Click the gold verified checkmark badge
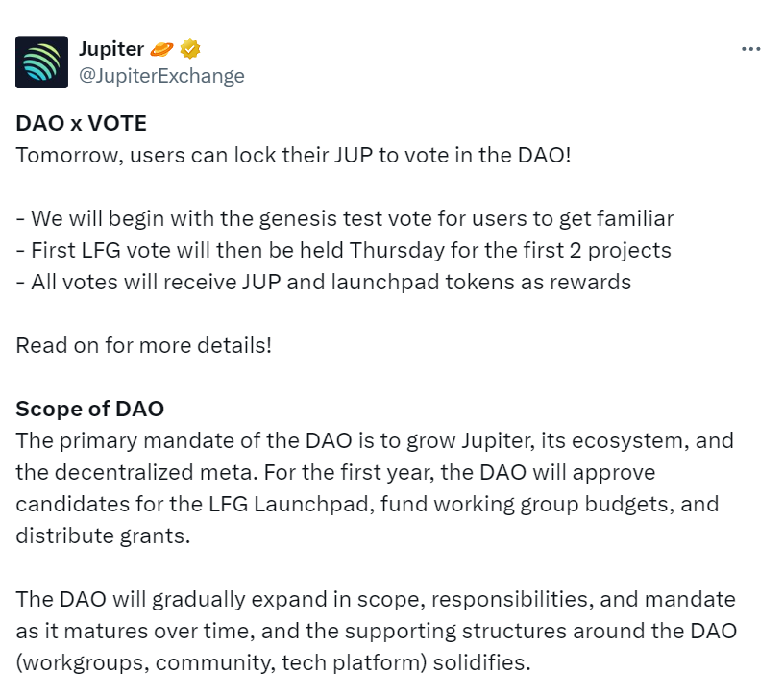Screen dimensions: 784x697 (190, 48)
